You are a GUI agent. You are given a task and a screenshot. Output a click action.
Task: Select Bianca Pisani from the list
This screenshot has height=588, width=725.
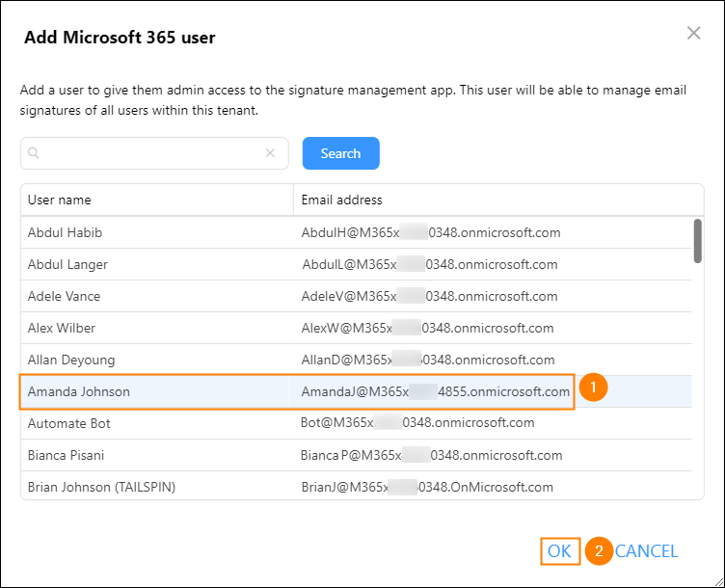pos(356,455)
